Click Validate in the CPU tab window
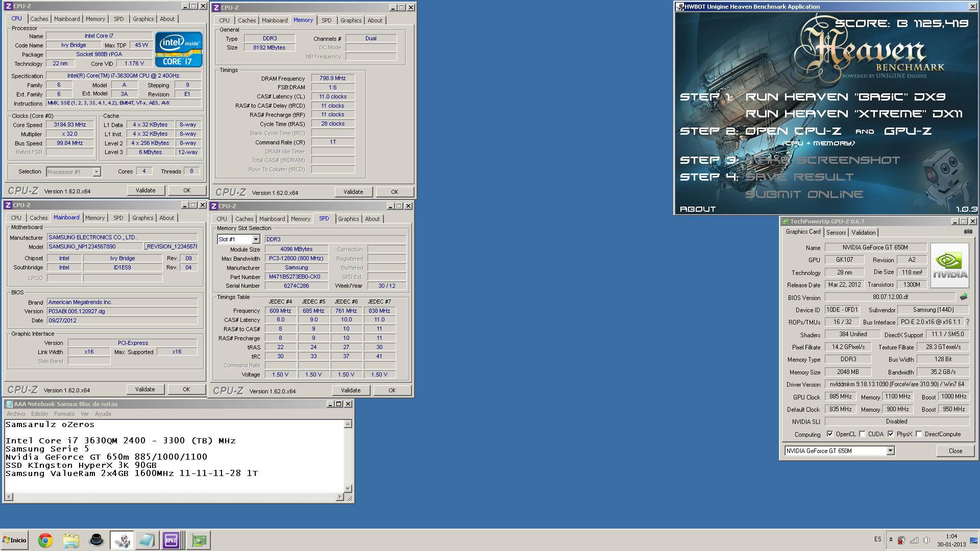The image size is (980, 551). click(x=145, y=190)
